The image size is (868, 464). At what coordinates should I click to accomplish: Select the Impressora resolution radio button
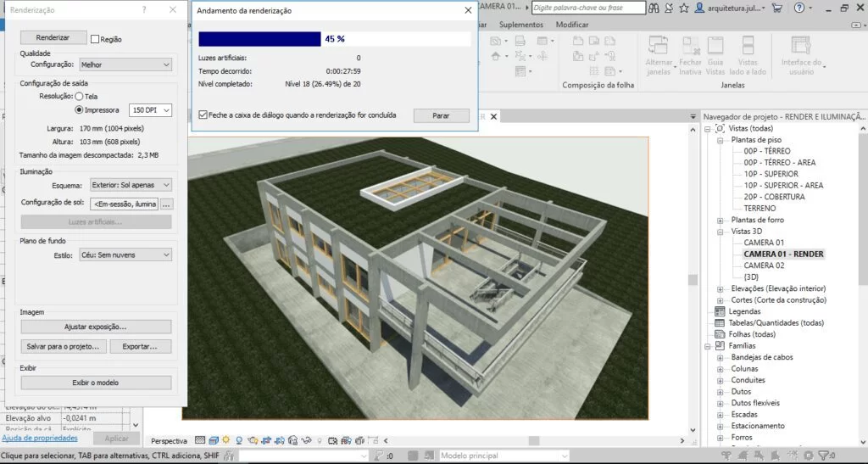[x=79, y=109]
